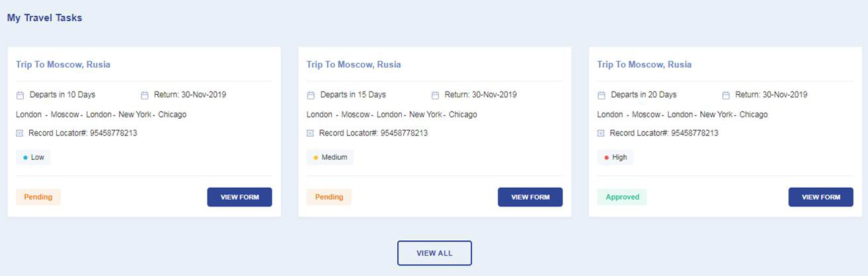Click Record Locator ticket icon in first card
Image resolution: width=868 pixels, height=276 pixels.
[x=20, y=133]
